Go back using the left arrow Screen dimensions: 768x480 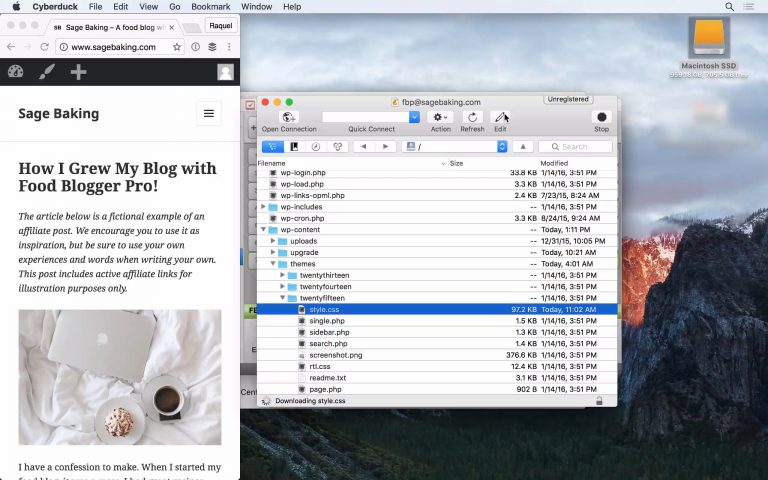[x=363, y=146]
